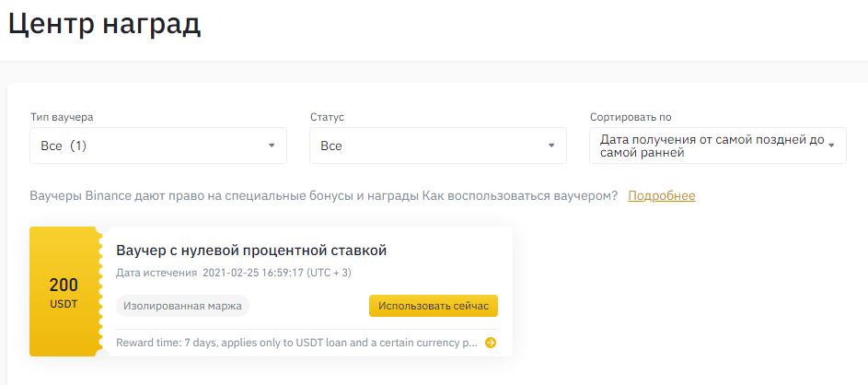Click the Центр наград page heading

[104, 25]
